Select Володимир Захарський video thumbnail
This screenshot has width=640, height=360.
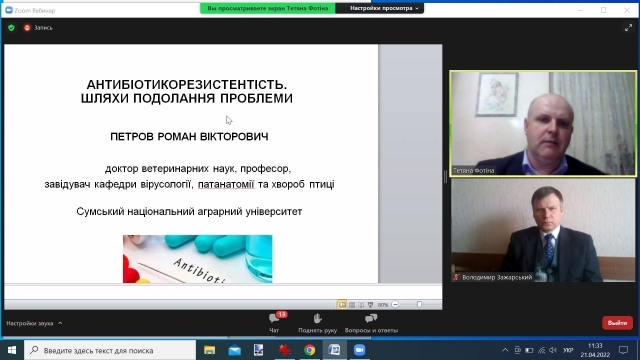pyautogui.click(x=543, y=230)
